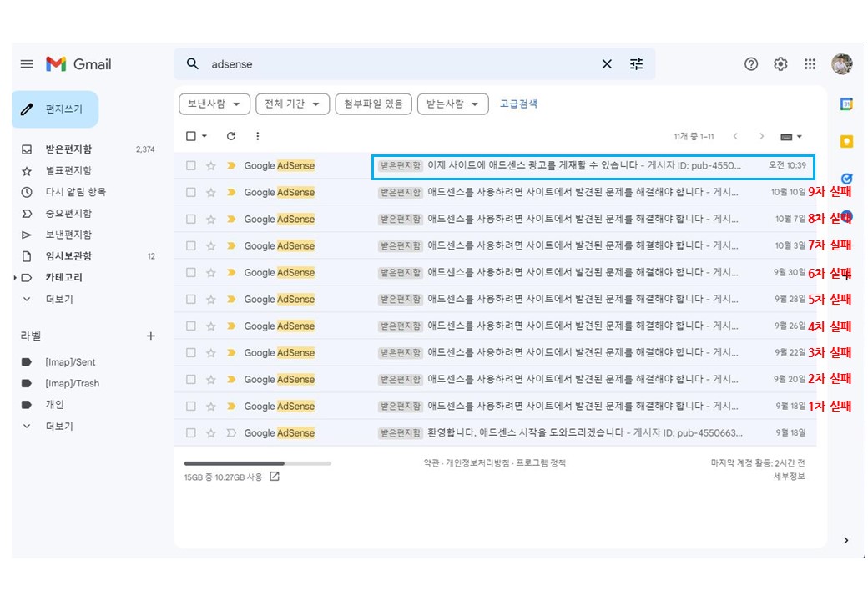
Task: Open the main menu hamburger icon
Action: coord(27,64)
